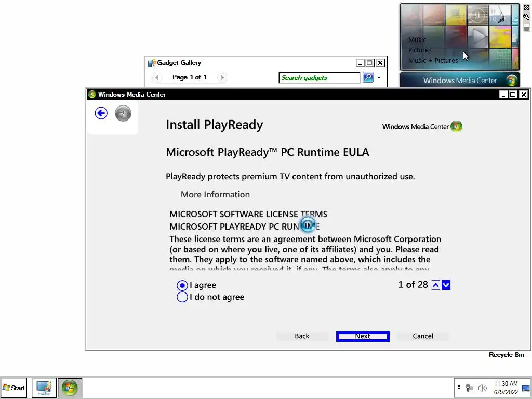532x399 pixels.
Task: Choose Music in the Media Center gadget
Action: click(417, 39)
